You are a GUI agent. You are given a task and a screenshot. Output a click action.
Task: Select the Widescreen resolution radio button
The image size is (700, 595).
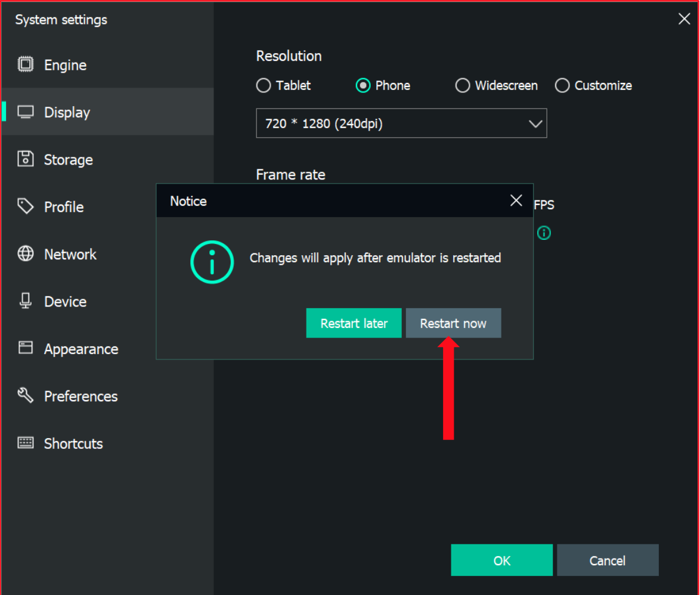tap(463, 86)
